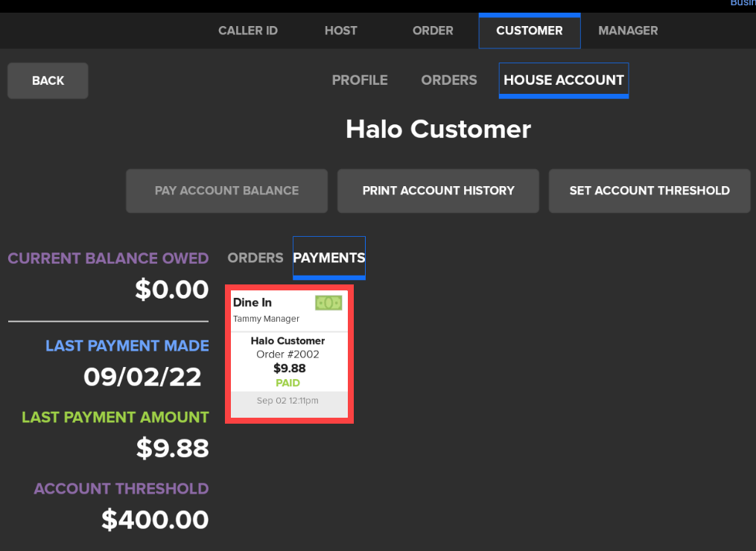The image size is (756, 551).
Task: Select the House Account section
Action: [x=564, y=80]
